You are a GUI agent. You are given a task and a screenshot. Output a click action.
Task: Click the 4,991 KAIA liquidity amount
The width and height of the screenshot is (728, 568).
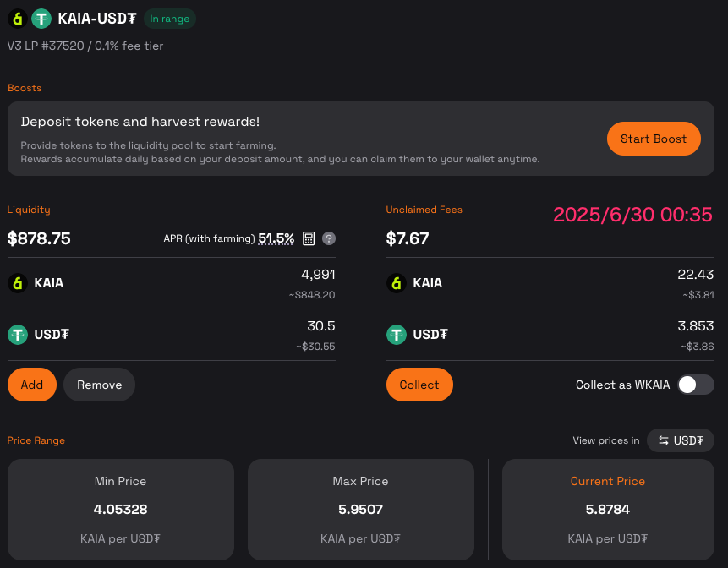point(318,275)
